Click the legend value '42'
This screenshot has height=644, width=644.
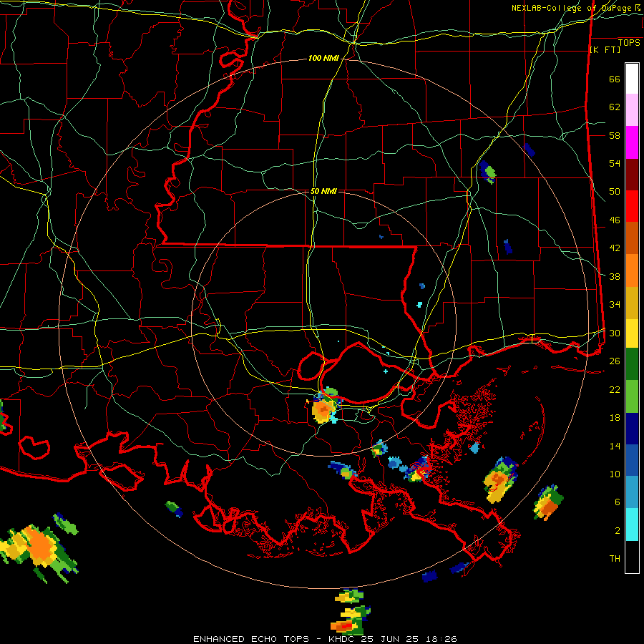pyautogui.click(x=615, y=248)
